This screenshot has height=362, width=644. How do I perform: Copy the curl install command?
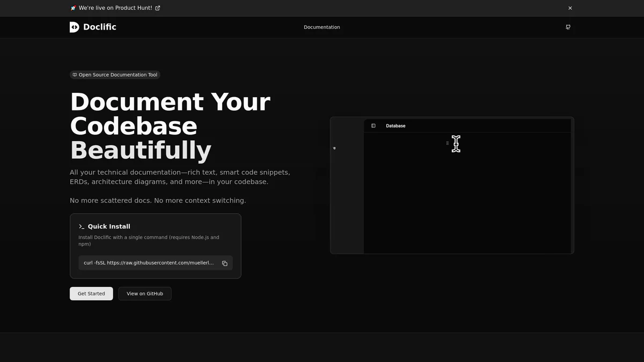[x=224, y=263]
